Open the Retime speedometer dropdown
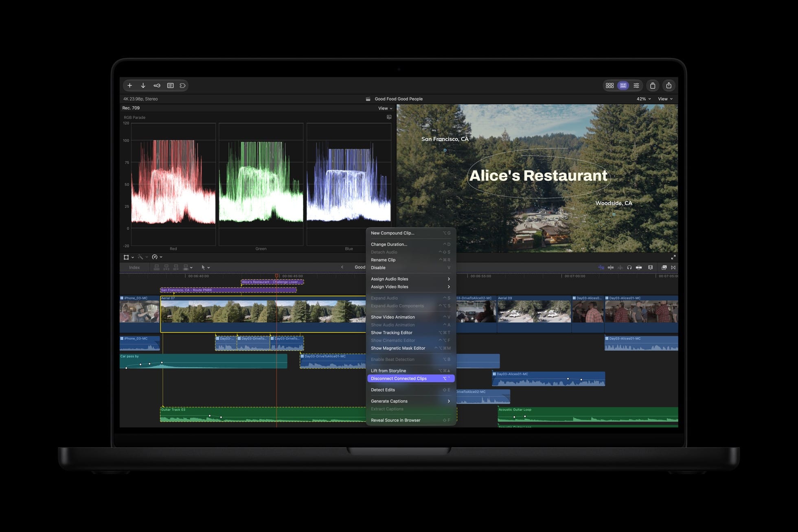The height and width of the screenshot is (532, 798). (157, 257)
